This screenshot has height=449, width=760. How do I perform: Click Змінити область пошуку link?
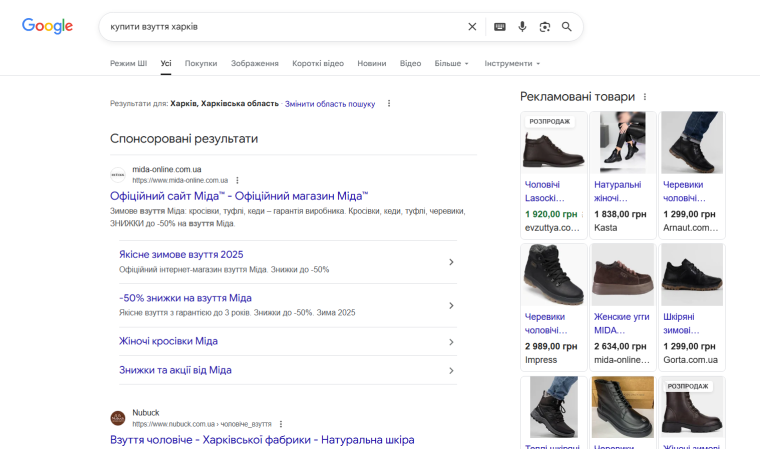[x=329, y=104]
